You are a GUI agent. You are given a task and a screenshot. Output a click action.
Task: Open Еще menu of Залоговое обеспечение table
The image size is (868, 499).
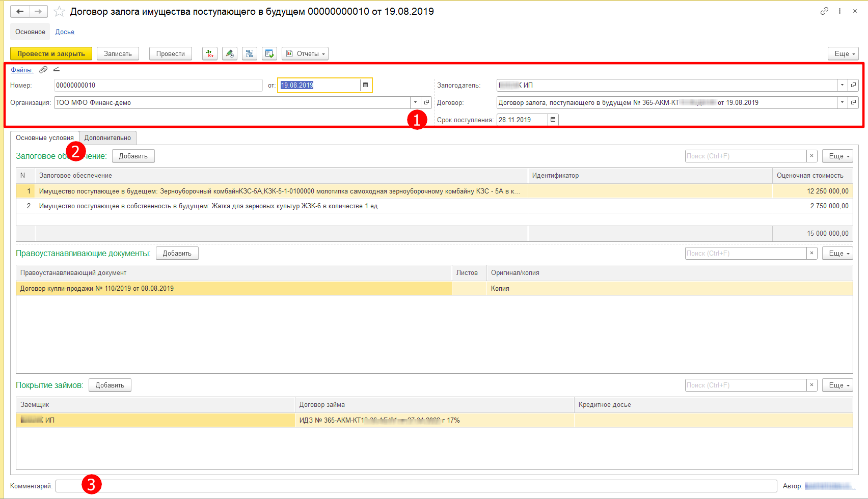837,156
